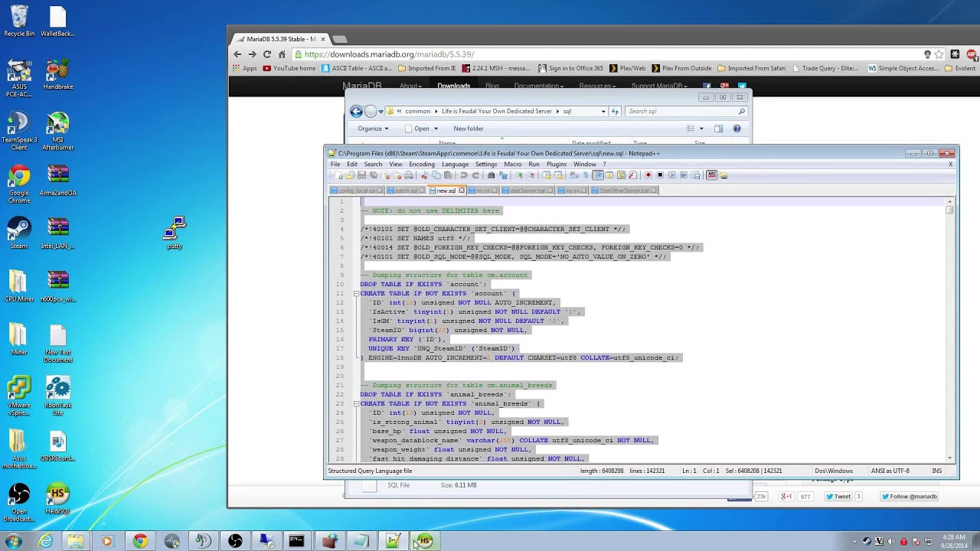Click the ANSI as UTF-8 status bar entry
The image size is (980, 551).
[x=890, y=471]
